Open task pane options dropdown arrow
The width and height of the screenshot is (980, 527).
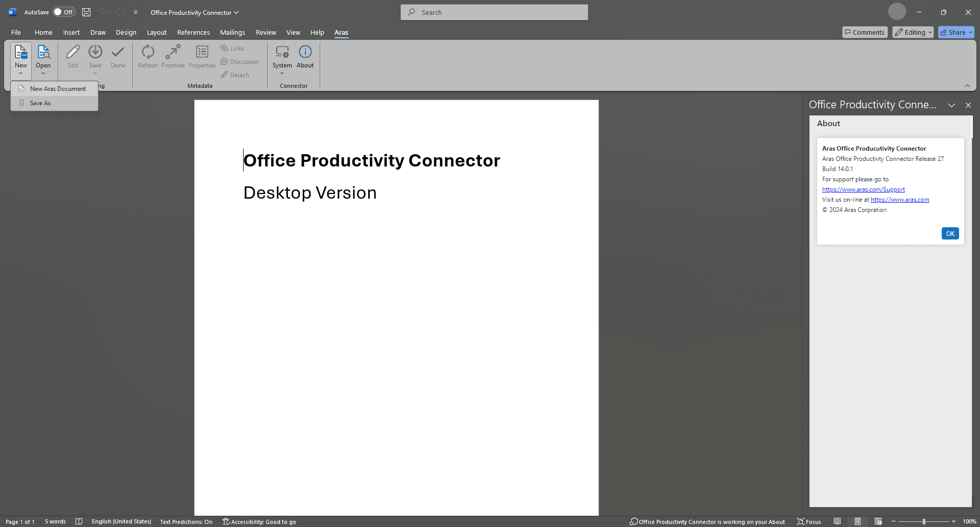click(951, 105)
